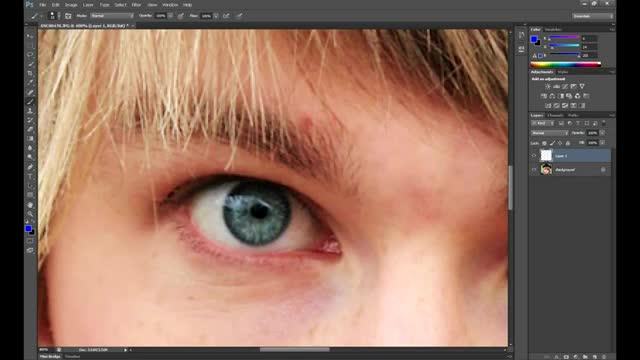The width and height of the screenshot is (640, 360).
Task: Add a Brightness/Contrast adjustment
Action: tap(548, 87)
